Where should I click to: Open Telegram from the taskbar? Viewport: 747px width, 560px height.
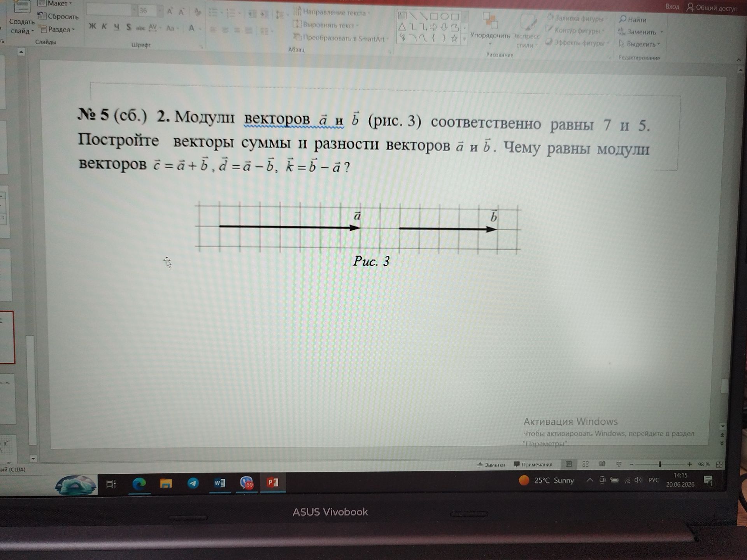[x=193, y=483]
